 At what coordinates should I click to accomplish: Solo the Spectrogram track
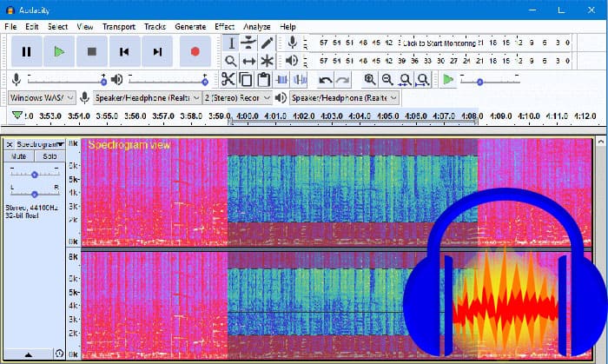click(50, 156)
